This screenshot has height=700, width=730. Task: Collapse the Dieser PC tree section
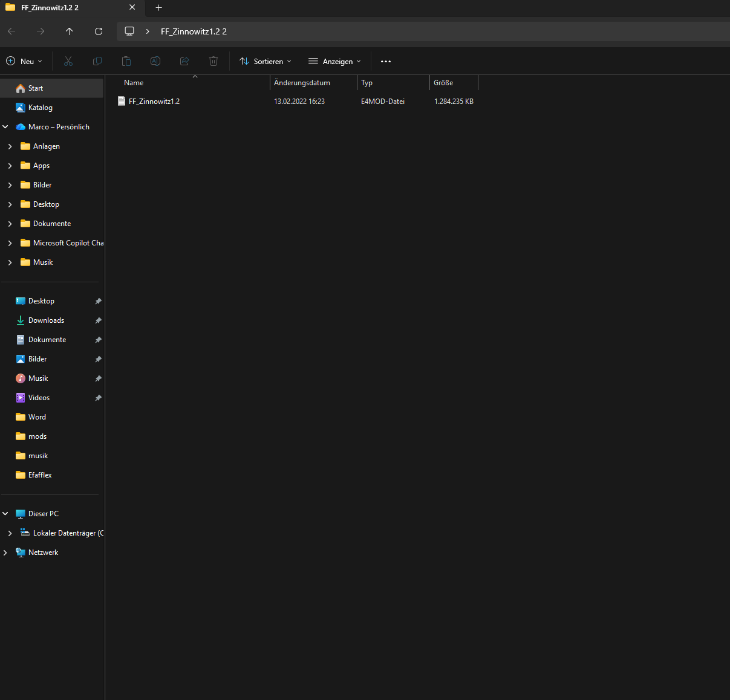coord(5,514)
